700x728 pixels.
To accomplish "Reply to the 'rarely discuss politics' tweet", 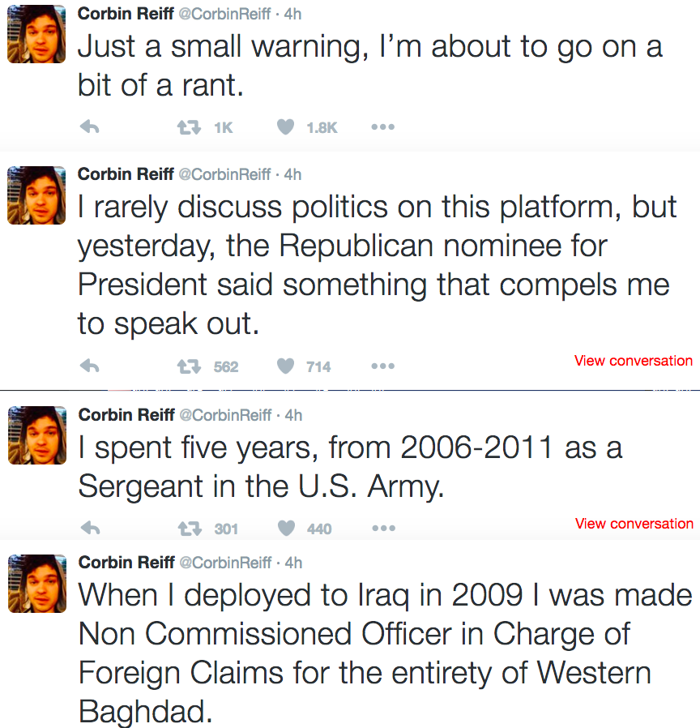I will 90,366.
